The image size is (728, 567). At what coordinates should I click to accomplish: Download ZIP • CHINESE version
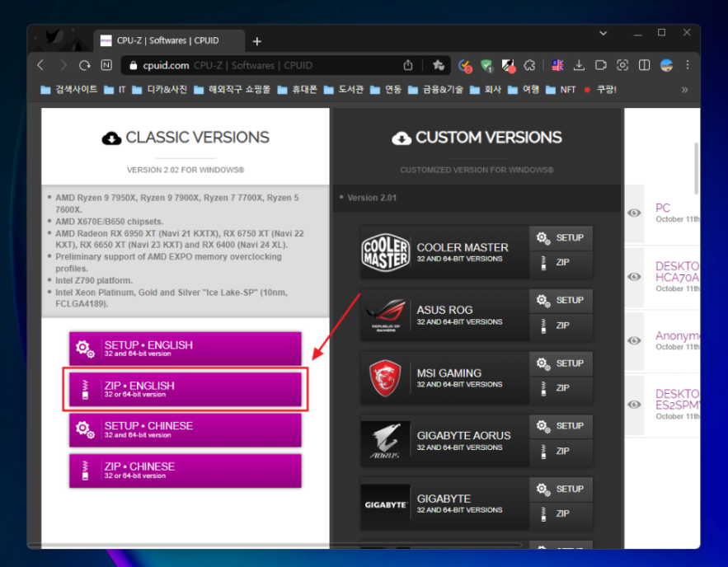pyautogui.click(x=186, y=471)
